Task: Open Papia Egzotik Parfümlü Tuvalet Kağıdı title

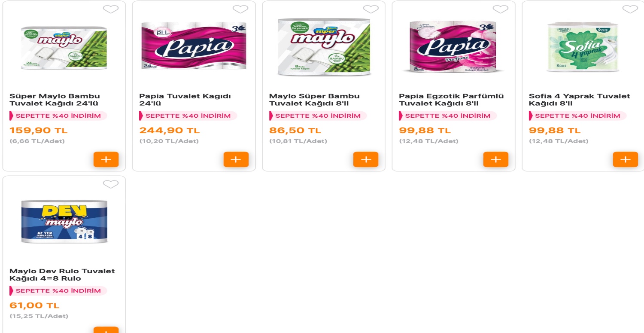Action: (x=451, y=100)
